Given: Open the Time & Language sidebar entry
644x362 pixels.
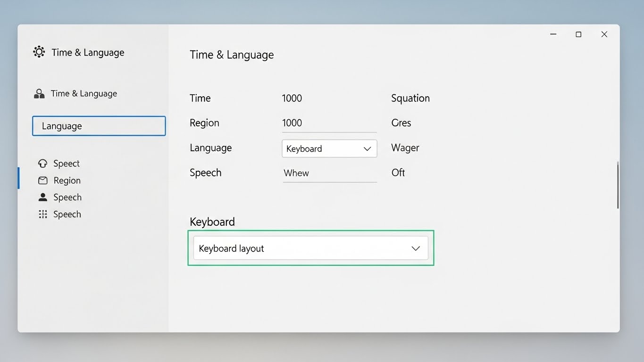Looking at the screenshot, I should (x=84, y=94).
